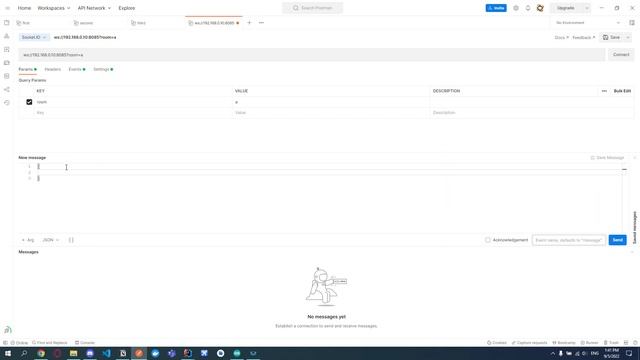Add an argument with + Arg
This screenshot has height=360, width=640.
point(28,240)
